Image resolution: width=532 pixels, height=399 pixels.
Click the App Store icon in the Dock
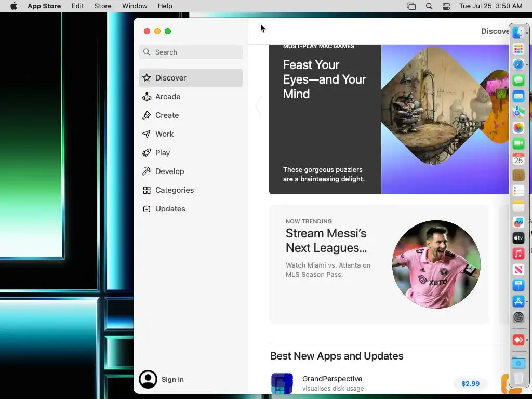[x=518, y=301]
